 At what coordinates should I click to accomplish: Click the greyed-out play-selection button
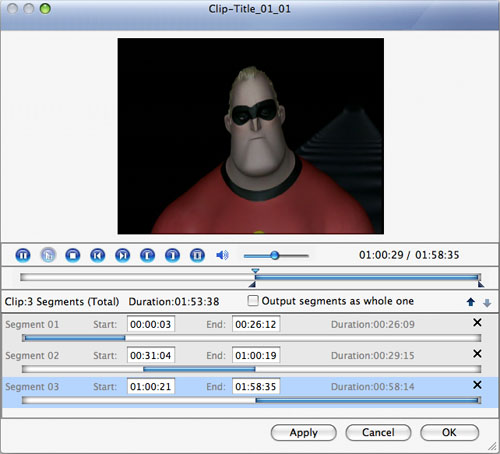tap(48, 255)
